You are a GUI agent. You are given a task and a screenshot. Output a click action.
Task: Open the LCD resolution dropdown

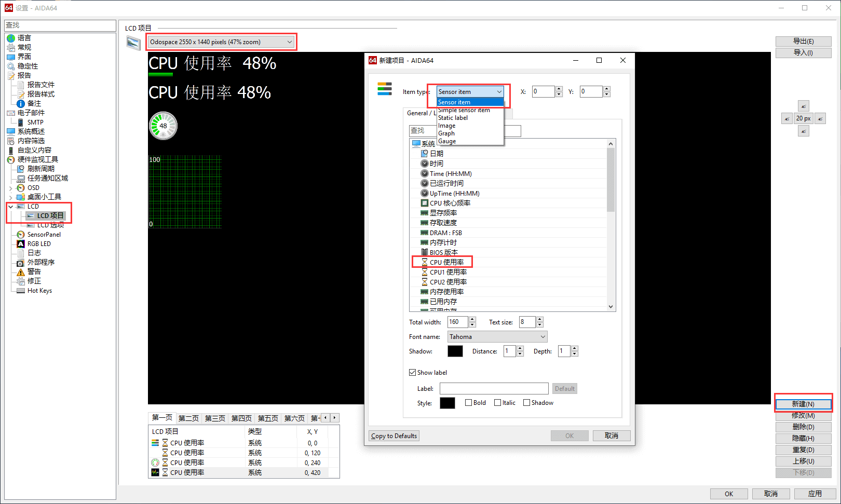[x=221, y=42]
